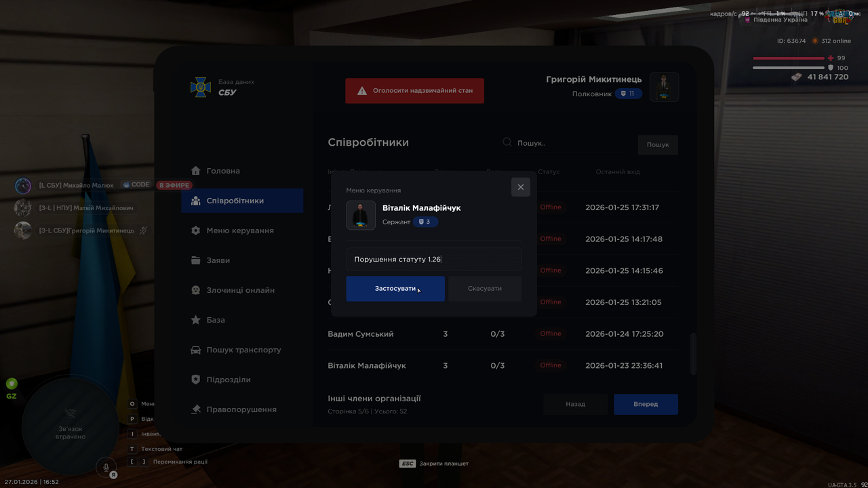Click the Пошук search button
The width and height of the screenshot is (868, 488).
click(x=658, y=144)
